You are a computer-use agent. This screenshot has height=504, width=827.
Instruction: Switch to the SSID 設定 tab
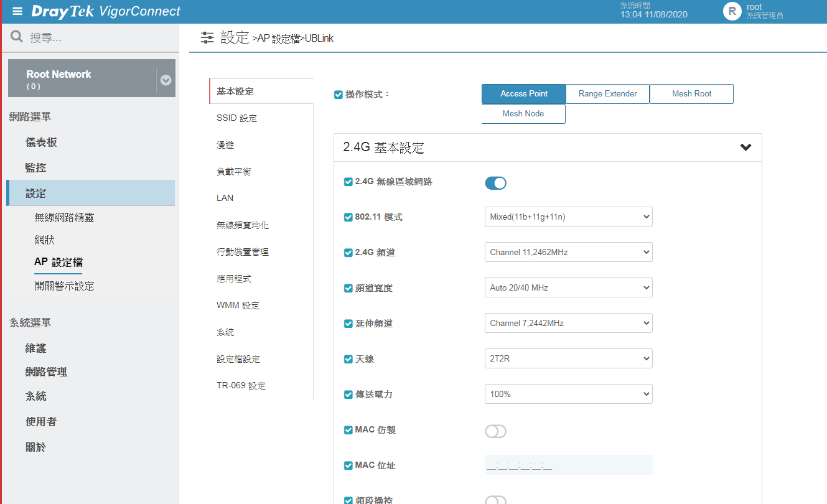[x=236, y=118]
